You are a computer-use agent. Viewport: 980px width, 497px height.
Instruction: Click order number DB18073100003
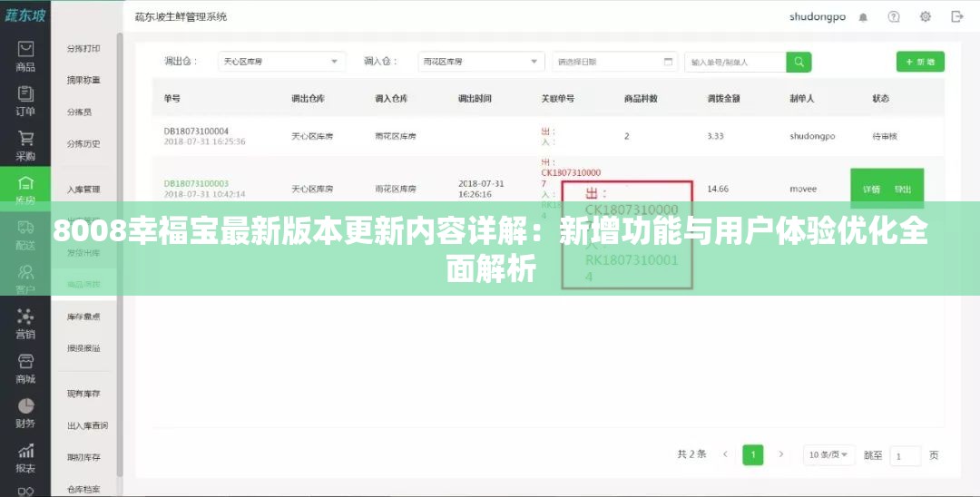196,183
